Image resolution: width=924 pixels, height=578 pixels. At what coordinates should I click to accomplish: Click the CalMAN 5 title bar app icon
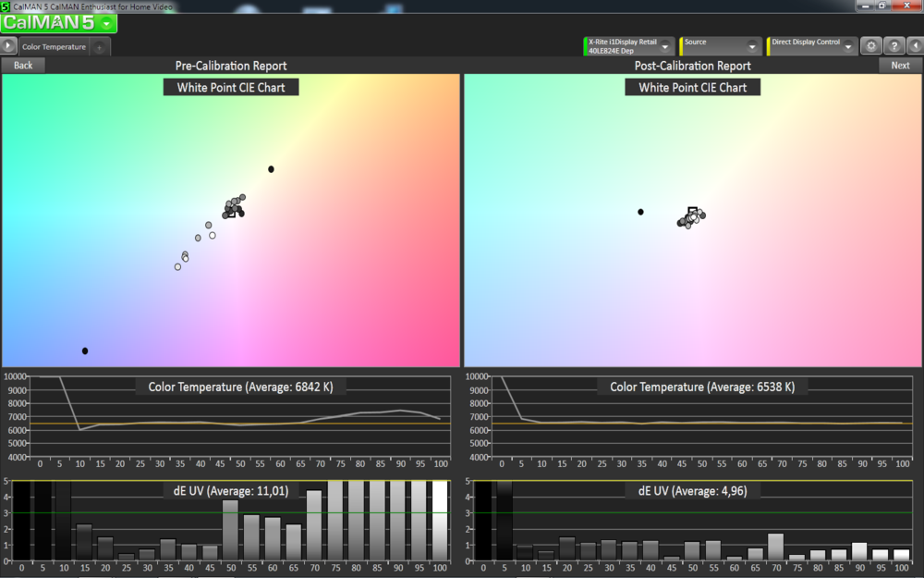(x=6, y=6)
